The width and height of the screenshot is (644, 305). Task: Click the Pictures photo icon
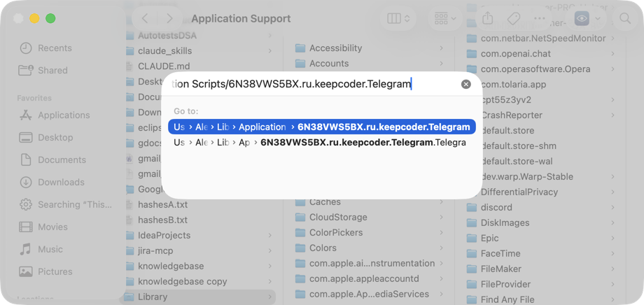click(x=26, y=271)
